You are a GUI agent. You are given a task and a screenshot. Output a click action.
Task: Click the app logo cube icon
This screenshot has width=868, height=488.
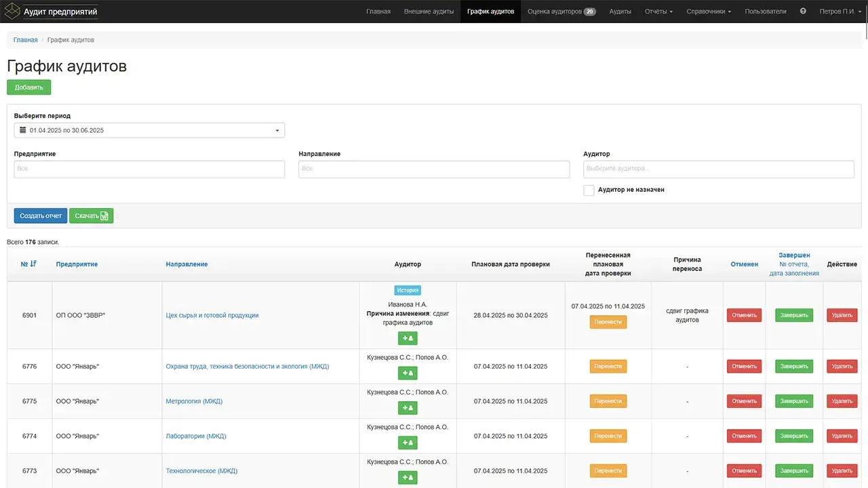point(12,12)
